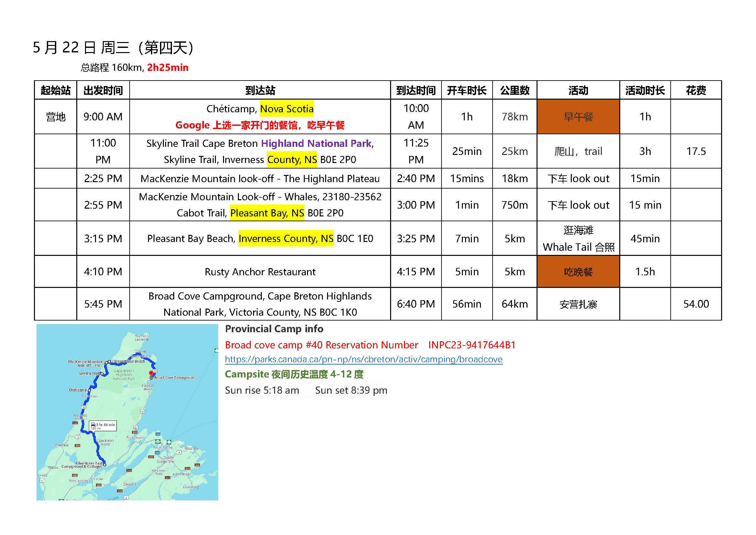Click the purple Highland National Park text

[316, 143]
